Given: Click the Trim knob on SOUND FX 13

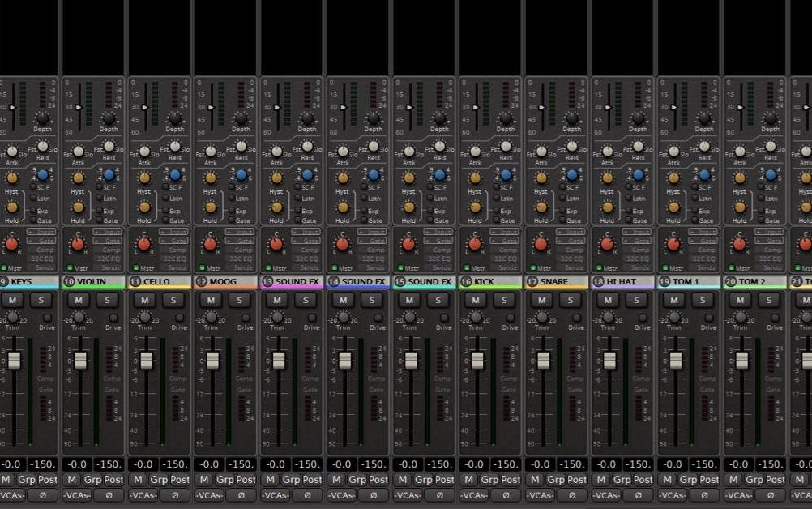Looking at the screenshot, I should coord(277,316).
